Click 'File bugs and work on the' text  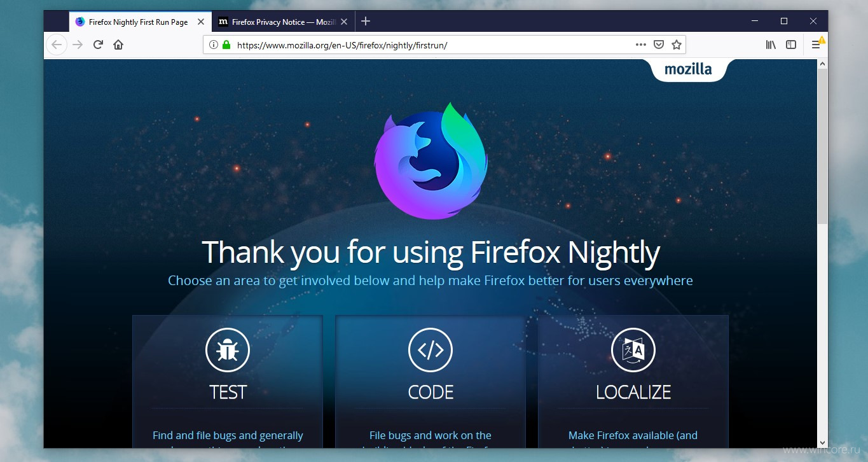point(431,436)
